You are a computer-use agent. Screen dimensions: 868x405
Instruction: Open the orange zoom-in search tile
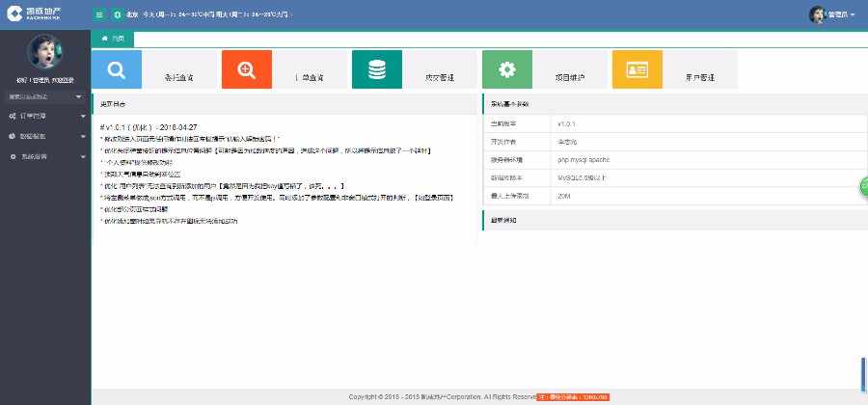tap(246, 69)
